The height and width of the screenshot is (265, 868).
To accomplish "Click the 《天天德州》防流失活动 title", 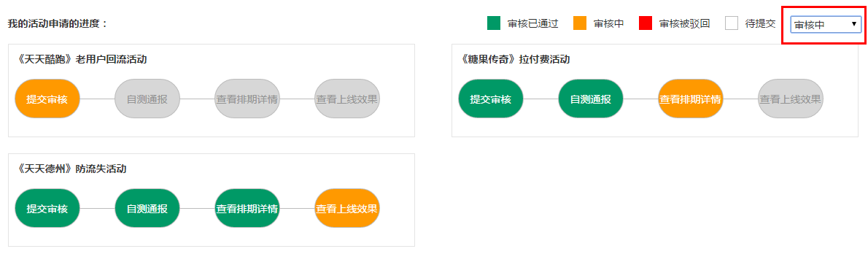I will [72, 169].
